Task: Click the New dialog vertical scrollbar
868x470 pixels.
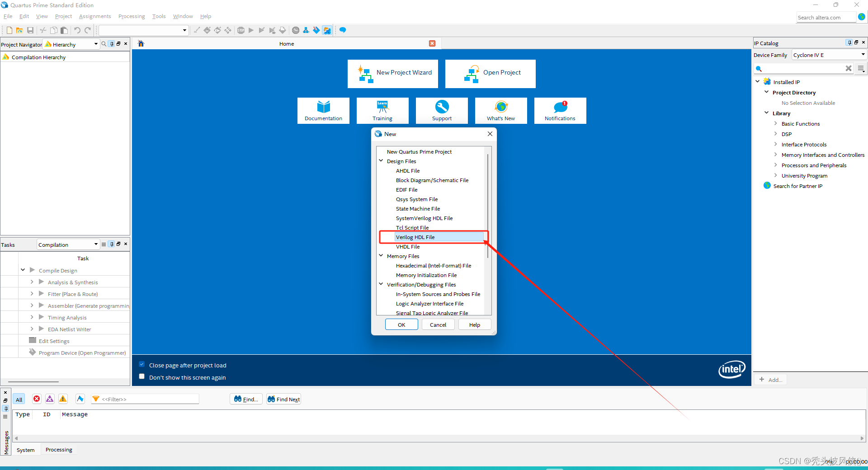Action: pyautogui.click(x=488, y=206)
